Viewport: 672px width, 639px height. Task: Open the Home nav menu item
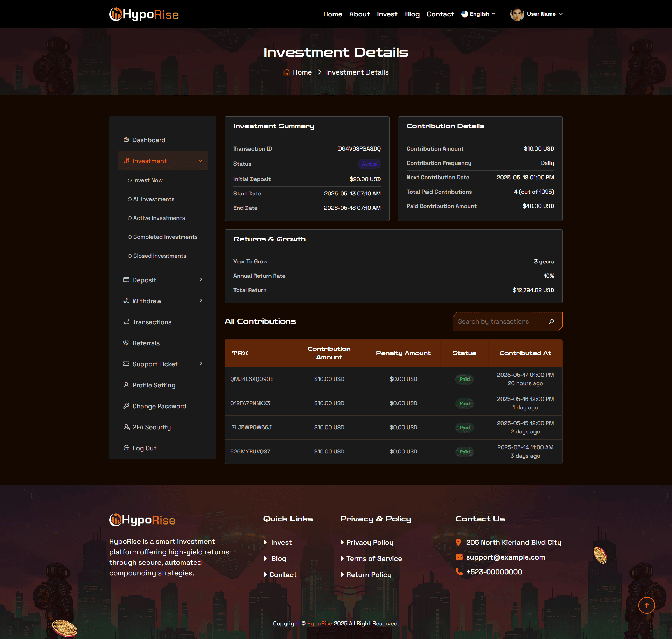pyautogui.click(x=332, y=14)
